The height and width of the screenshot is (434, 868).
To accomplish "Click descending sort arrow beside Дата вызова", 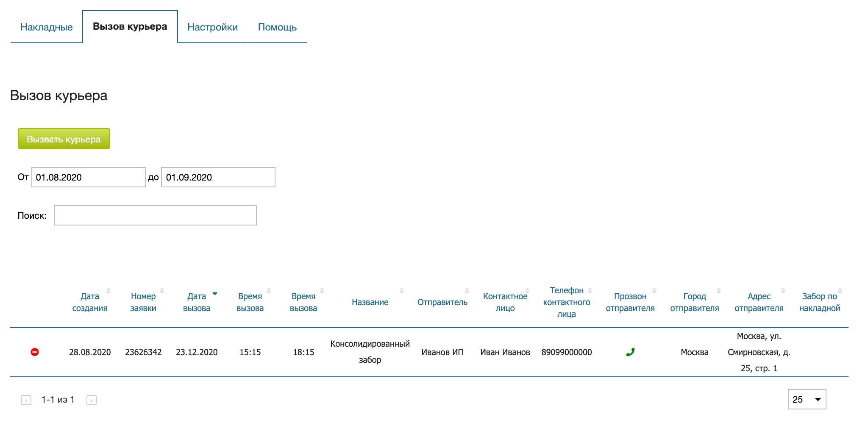I will coord(215,293).
